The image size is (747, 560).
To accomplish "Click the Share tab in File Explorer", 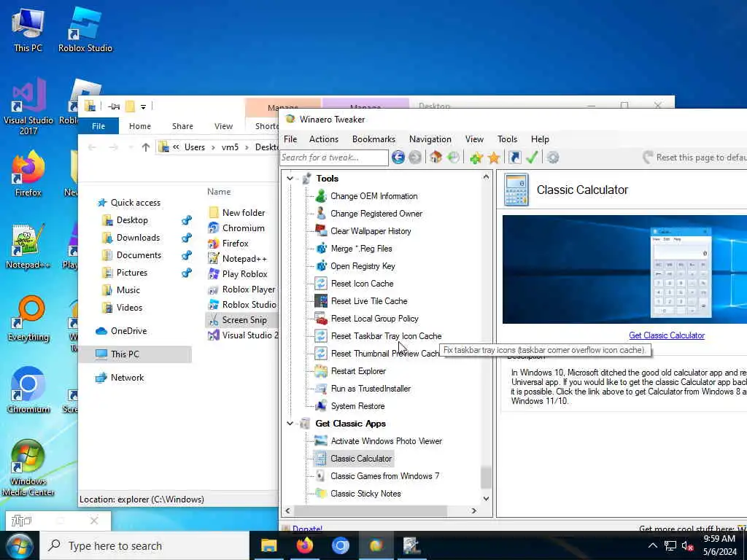I will pos(182,126).
